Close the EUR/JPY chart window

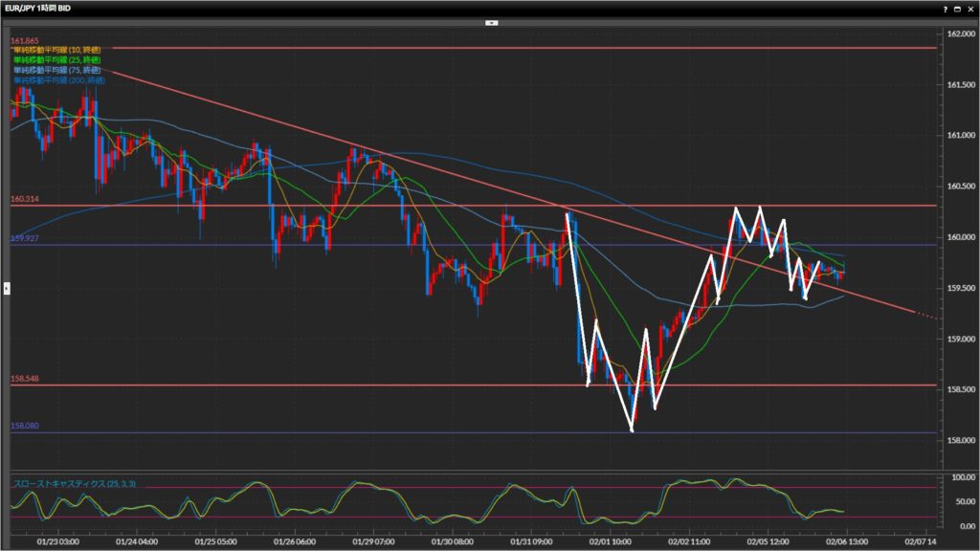tap(969, 8)
